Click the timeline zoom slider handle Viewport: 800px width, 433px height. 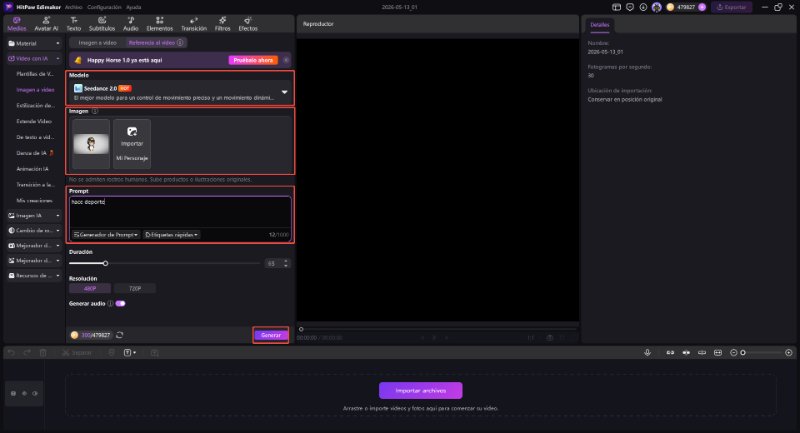tap(743, 352)
